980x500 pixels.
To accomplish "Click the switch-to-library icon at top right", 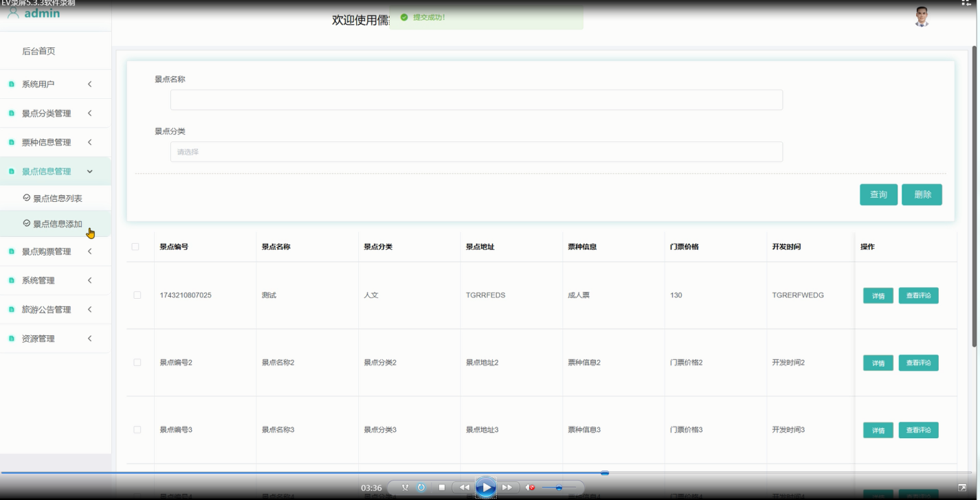I will [x=965, y=3].
